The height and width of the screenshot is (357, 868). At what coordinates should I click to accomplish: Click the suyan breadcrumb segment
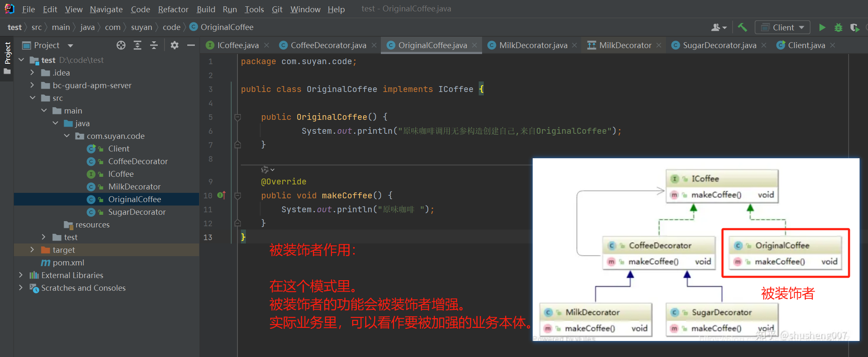[141, 27]
